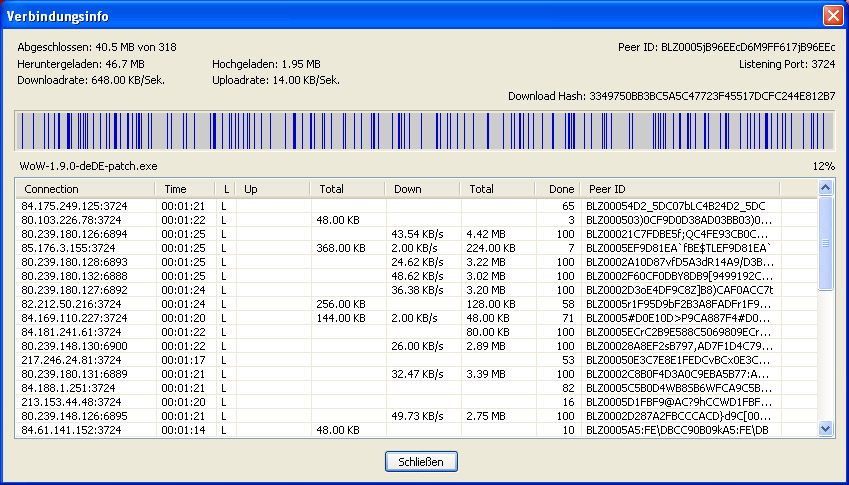Click peer ID BLZ0005A5:FE\DBCC90B09kA5:FE\DB
Screen dimensions: 849x485
(677, 430)
